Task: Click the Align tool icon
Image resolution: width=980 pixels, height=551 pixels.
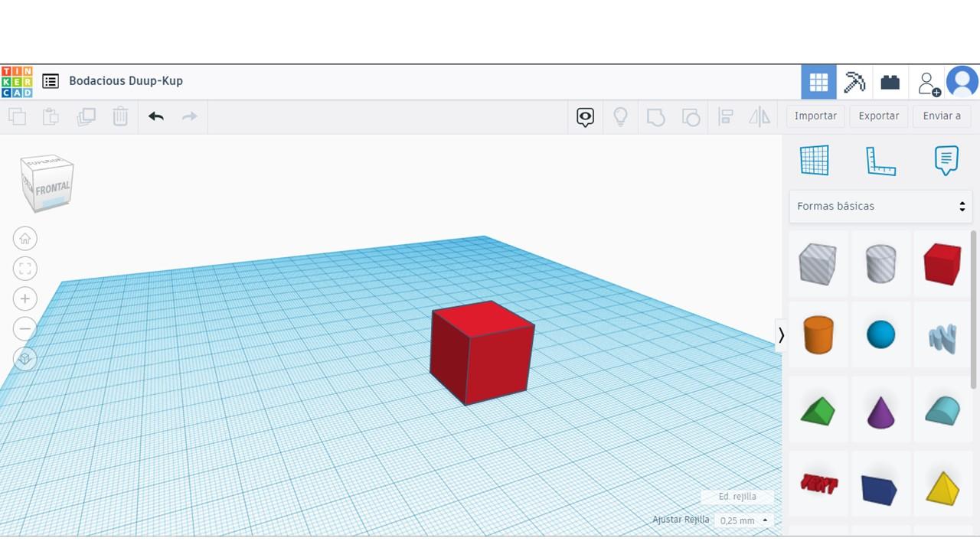Action: tap(726, 117)
